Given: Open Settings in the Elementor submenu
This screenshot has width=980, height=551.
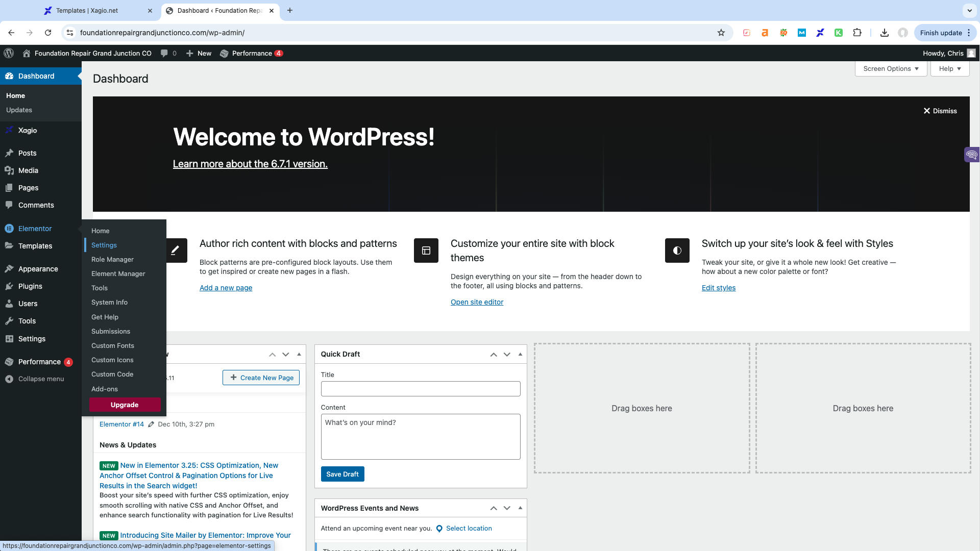Looking at the screenshot, I should (104, 245).
